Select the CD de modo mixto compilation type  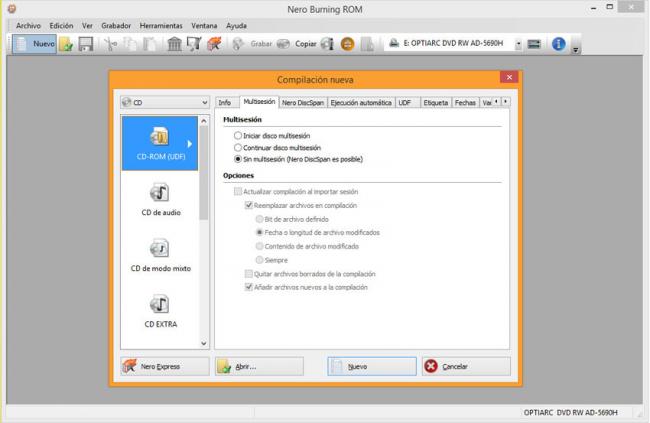(160, 255)
